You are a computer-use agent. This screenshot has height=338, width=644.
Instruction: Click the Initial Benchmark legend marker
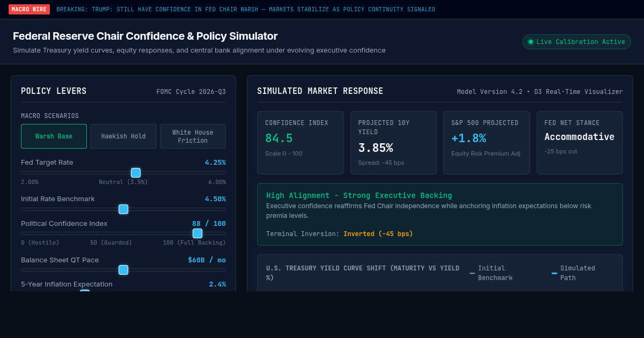pyautogui.click(x=472, y=273)
